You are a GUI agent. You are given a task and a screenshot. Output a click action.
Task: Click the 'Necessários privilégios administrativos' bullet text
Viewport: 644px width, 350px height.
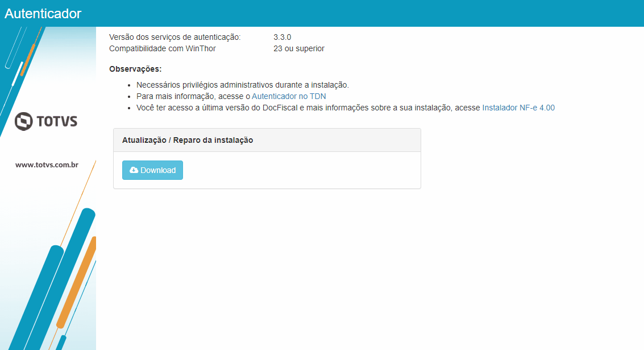[x=242, y=85]
